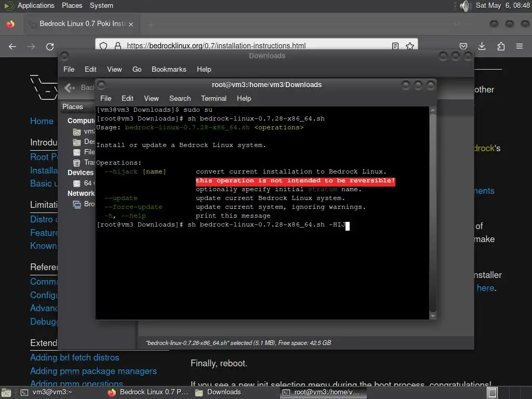Open Places menu in top panel
This screenshot has height=399, width=532.
coord(72,5)
